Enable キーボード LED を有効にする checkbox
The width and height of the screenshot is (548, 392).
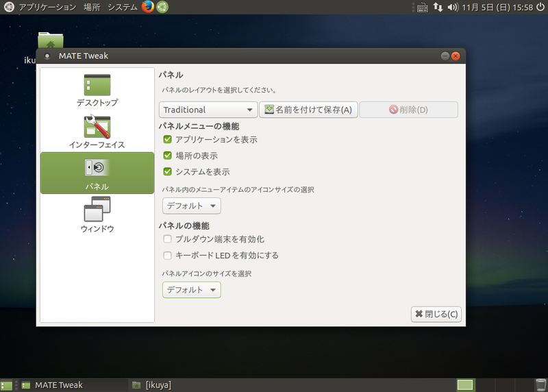pos(167,255)
